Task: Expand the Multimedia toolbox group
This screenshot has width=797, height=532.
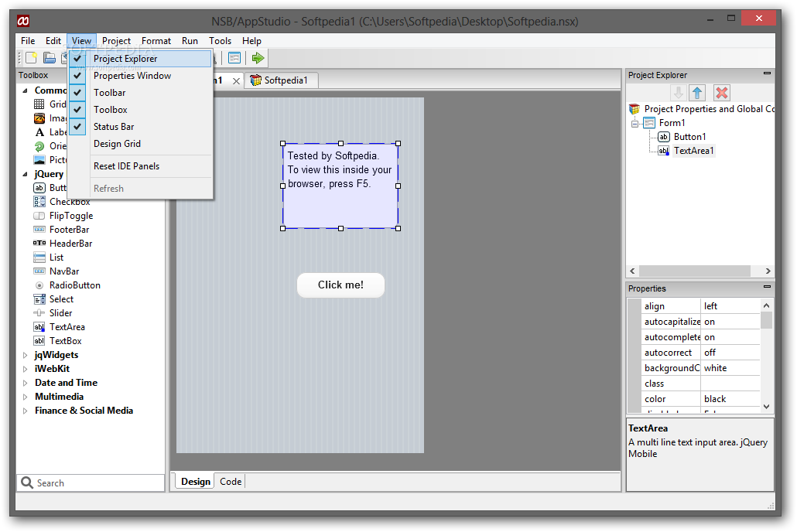Action: coord(25,397)
